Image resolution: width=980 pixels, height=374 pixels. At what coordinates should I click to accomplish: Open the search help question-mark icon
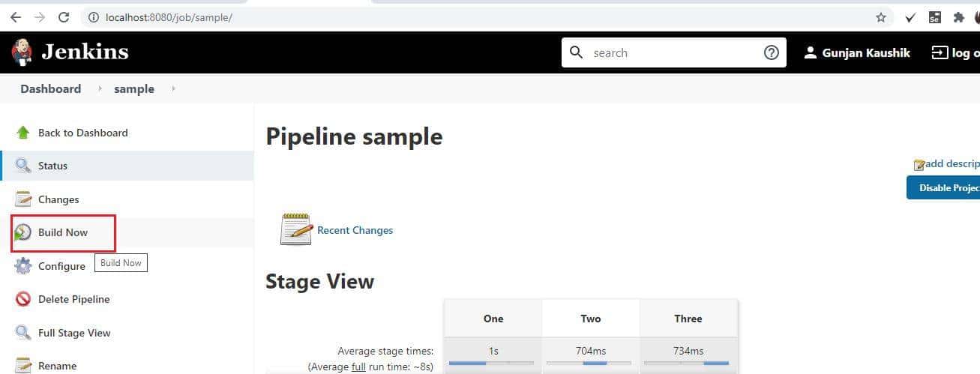(x=772, y=52)
